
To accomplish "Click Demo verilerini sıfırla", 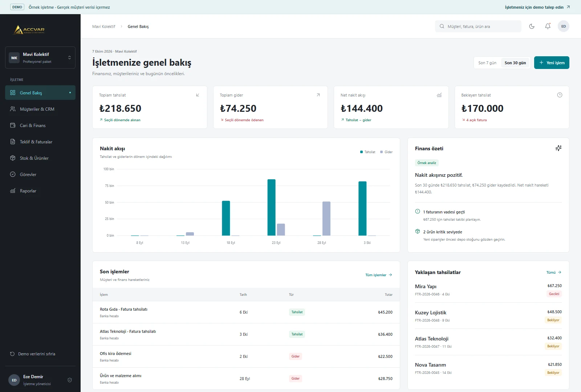I will coord(33,354).
